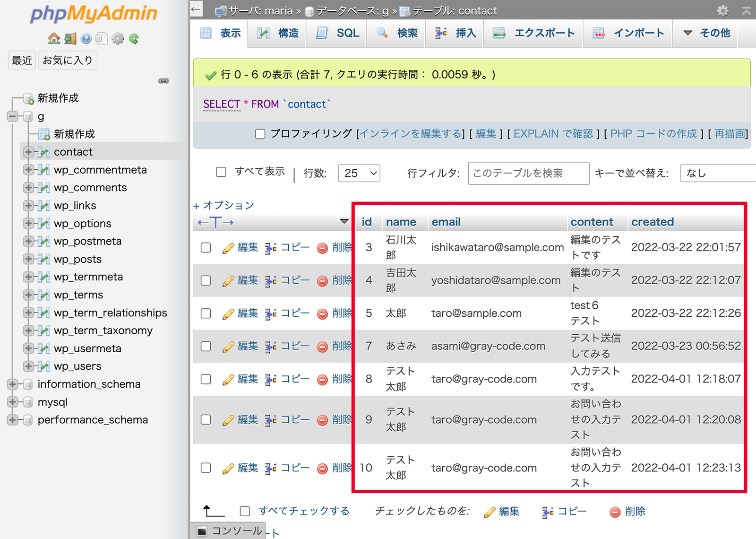Click the red delete icon for row id 8

[322, 380]
